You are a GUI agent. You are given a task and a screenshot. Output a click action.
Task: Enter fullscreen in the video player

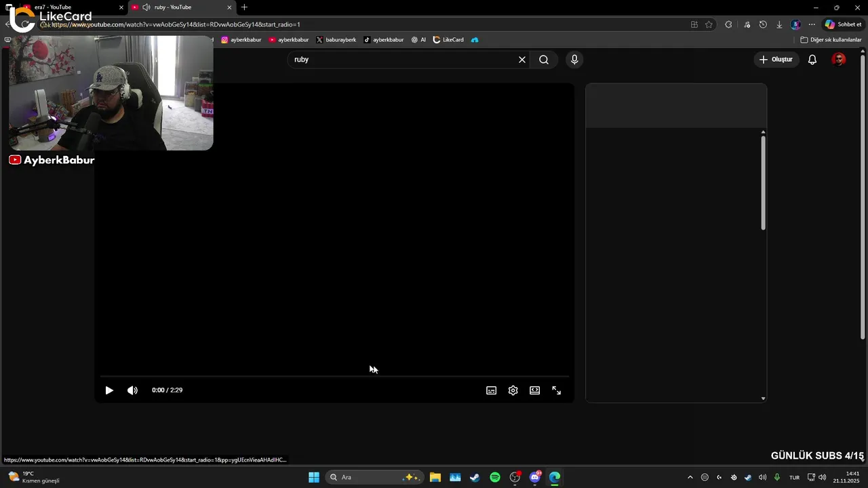pos(557,390)
